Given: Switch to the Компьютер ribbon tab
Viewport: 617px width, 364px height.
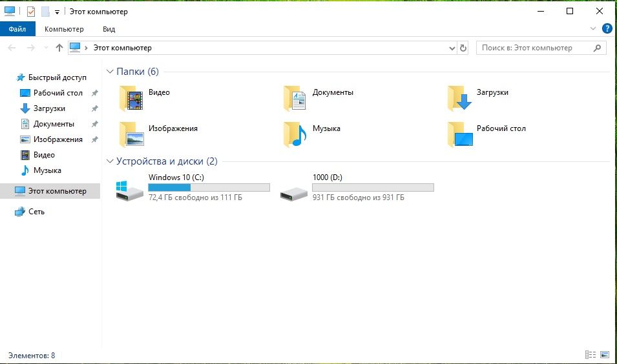Looking at the screenshot, I should [x=64, y=29].
